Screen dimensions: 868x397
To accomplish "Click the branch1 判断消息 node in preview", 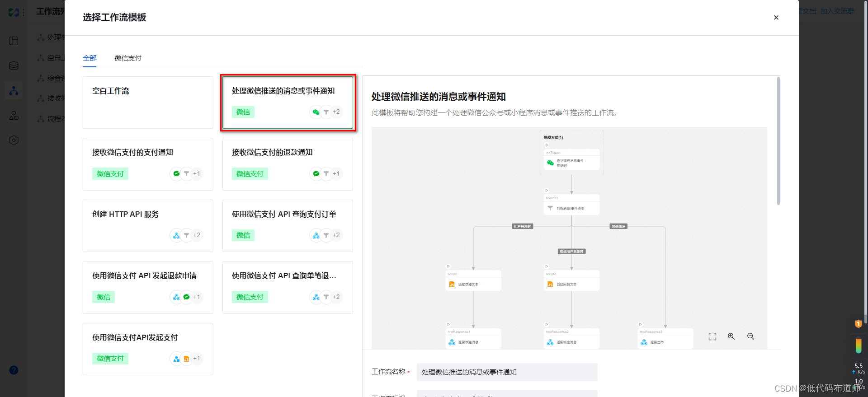I will coord(571,205).
